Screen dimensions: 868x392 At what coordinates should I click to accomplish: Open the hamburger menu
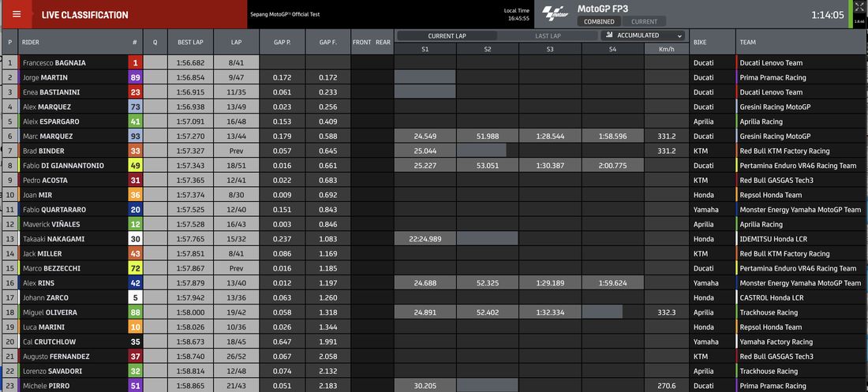coord(17,14)
